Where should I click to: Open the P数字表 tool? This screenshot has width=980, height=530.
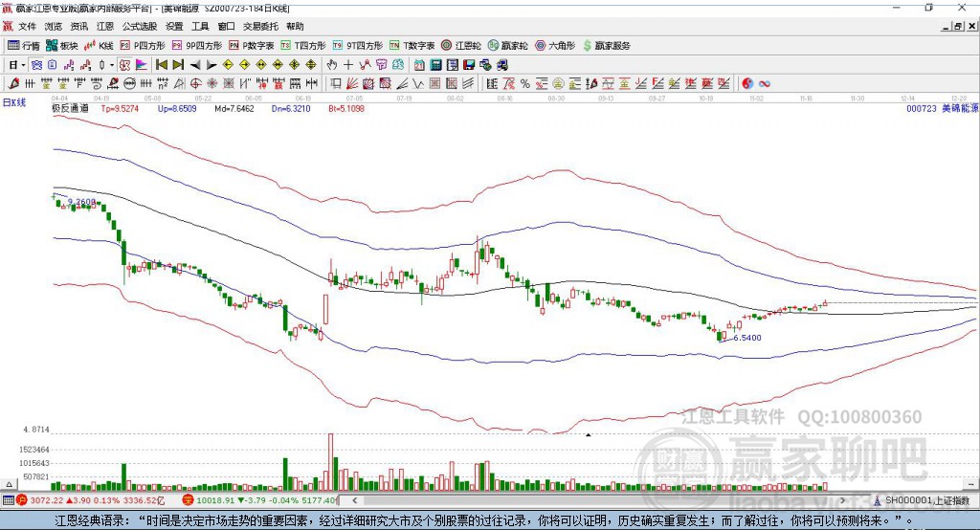click(252, 46)
